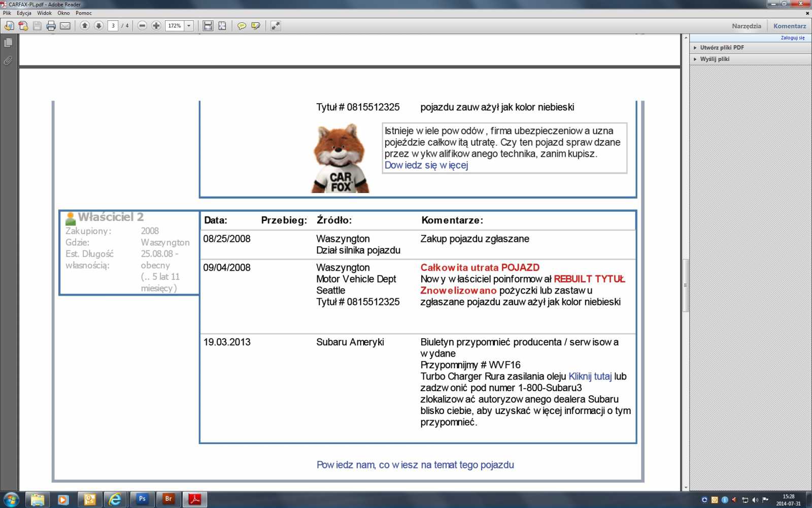Viewport: 812px width, 508px height.
Task: Expand 'Utwórz pliki PDF' section
Action: coord(722,48)
